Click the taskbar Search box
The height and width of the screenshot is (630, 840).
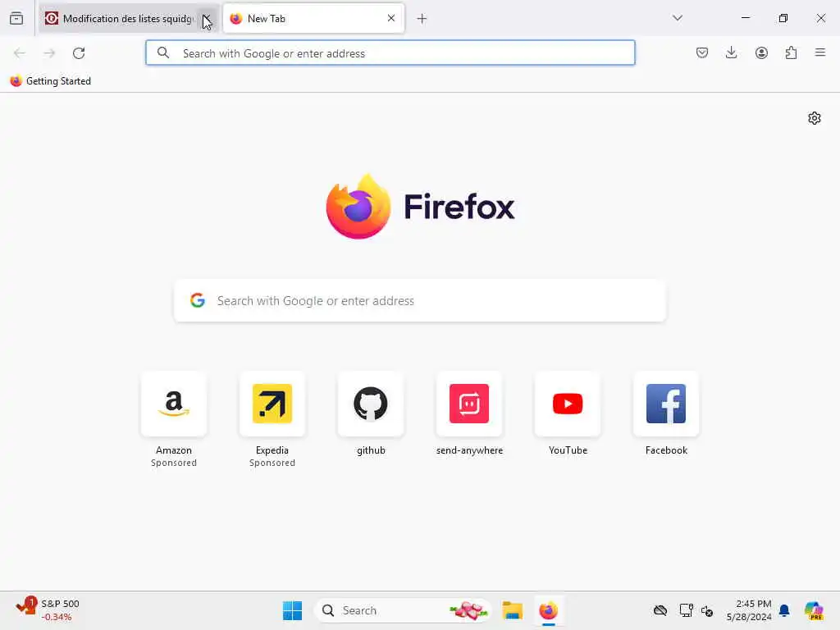click(403, 610)
